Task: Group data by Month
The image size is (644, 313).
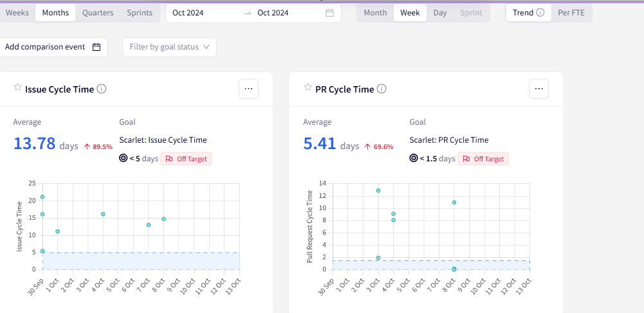Action: pyautogui.click(x=375, y=13)
